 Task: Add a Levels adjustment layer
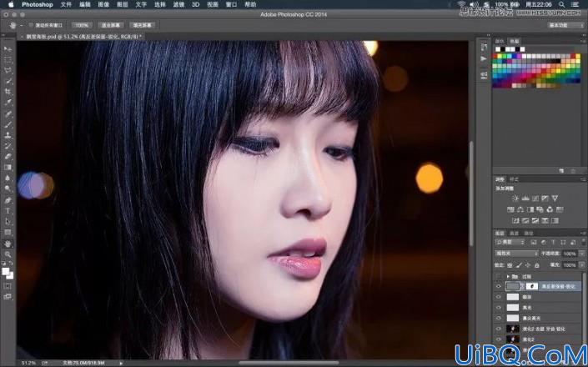tap(525, 199)
